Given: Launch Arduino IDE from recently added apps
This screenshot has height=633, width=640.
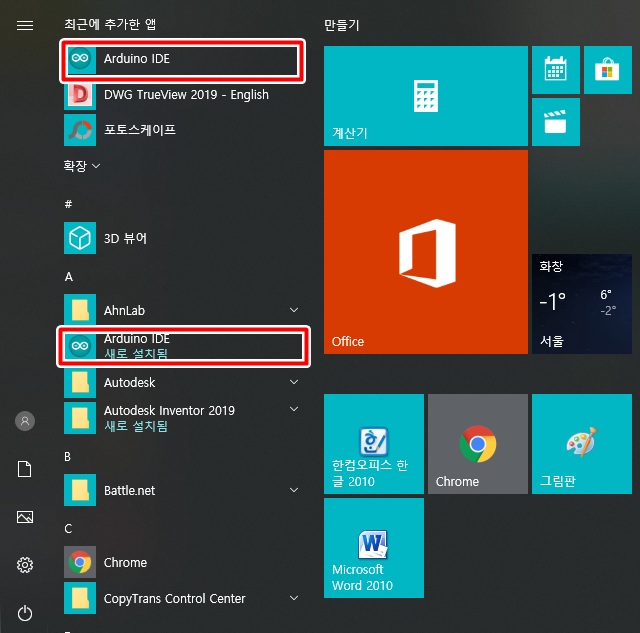Looking at the screenshot, I should tap(182, 59).
